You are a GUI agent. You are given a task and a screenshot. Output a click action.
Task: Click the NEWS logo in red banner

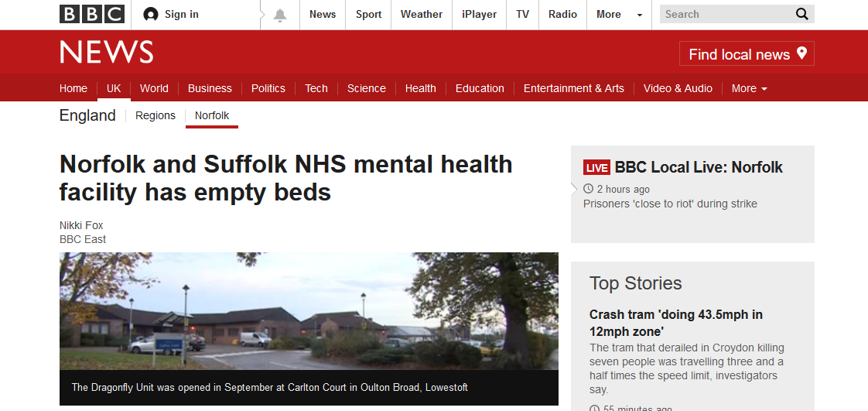[106, 52]
